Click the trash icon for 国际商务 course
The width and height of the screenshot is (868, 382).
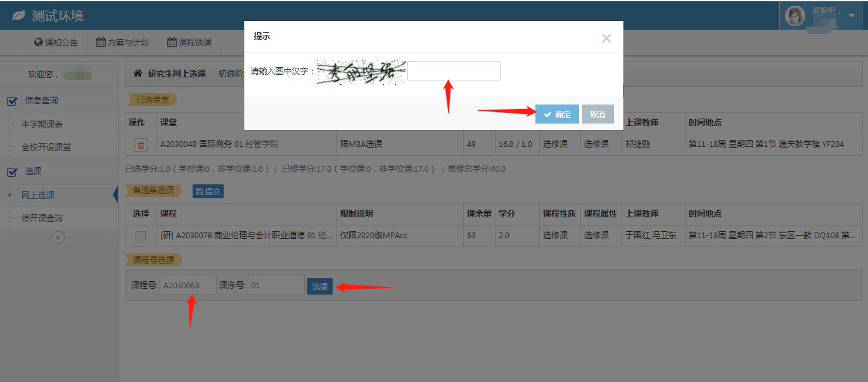[x=141, y=145]
